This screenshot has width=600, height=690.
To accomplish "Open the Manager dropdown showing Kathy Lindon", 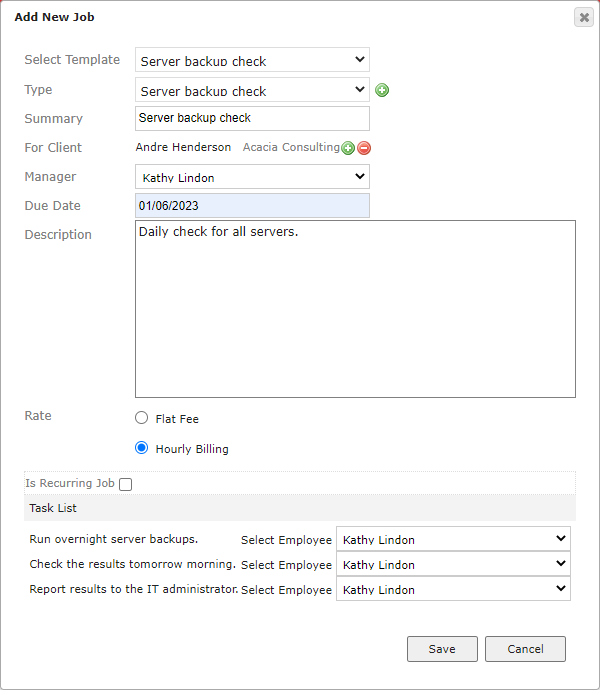I will (252, 176).
